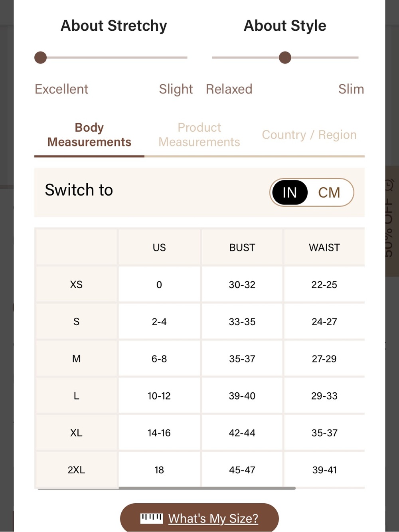The height and width of the screenshot is (532, 399).
Task: Select the IN unit option
Action: click(x=290, y=192)
